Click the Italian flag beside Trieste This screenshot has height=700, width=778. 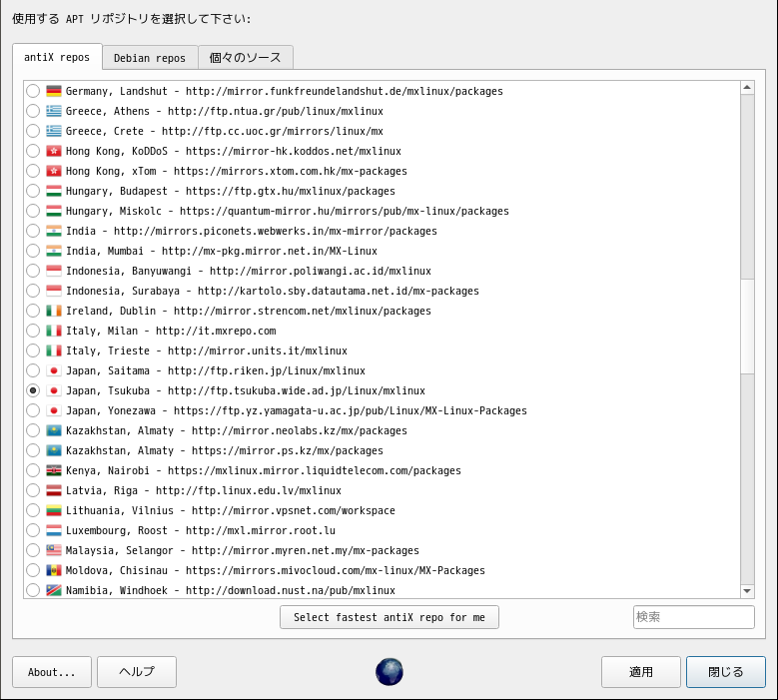click(54, 350)
